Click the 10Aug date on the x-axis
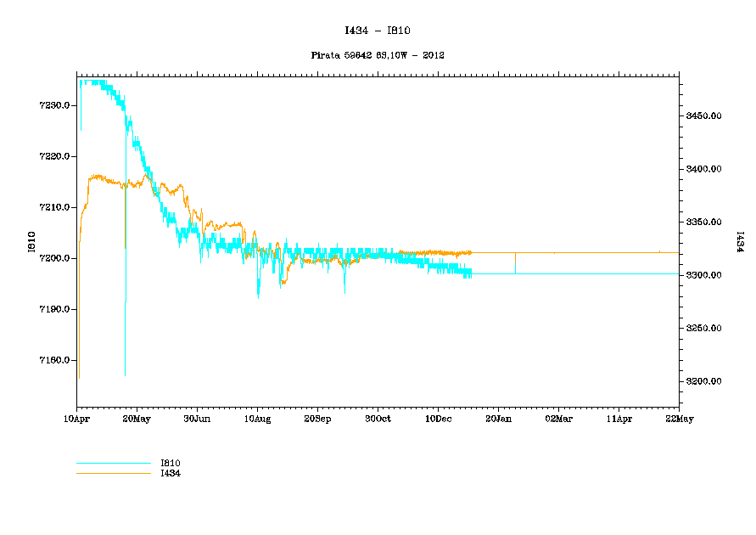This screenshot has height=535, width=756. (257, 419)
